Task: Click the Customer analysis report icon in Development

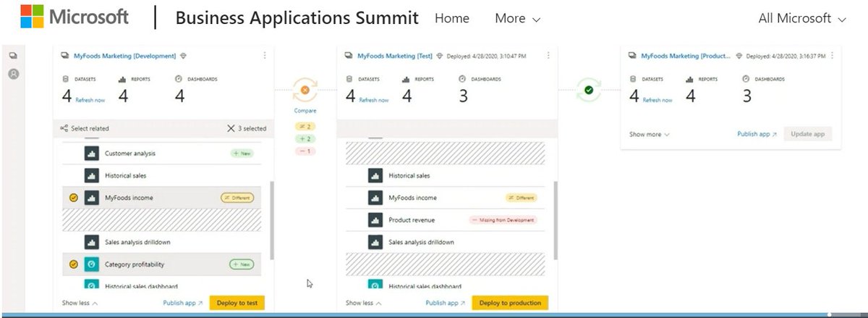Action: (91, 154)
